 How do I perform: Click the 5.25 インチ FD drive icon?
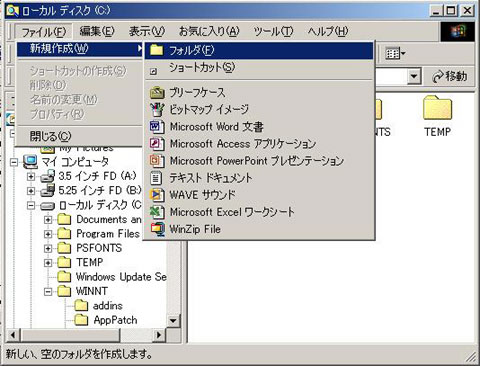(x=47, y=191)
